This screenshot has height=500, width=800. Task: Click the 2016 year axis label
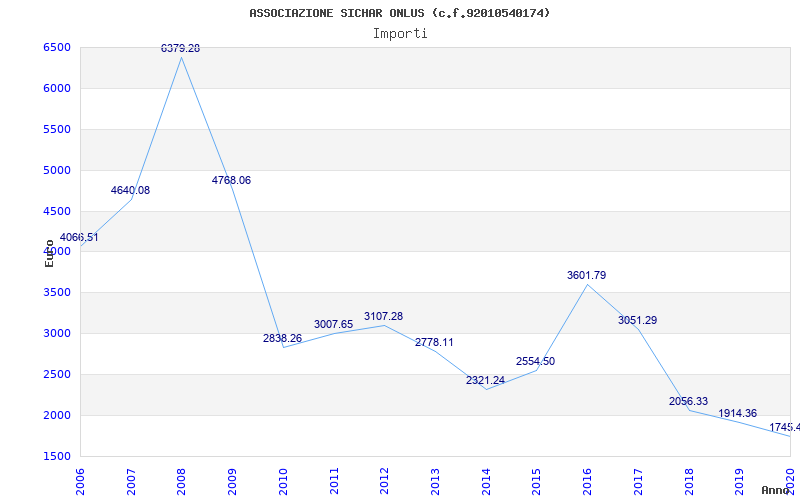pos(587,482)
